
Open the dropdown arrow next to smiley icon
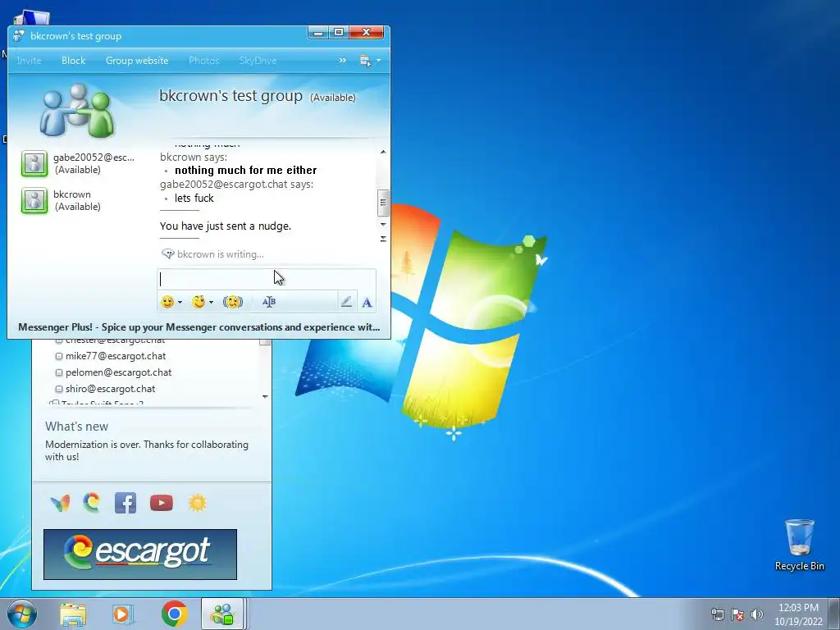(180, 303)
